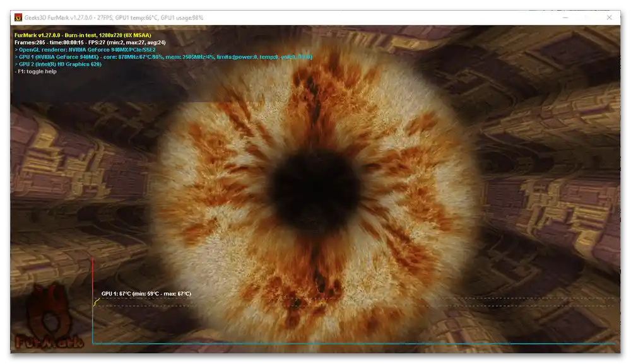Close the FurMark burn-in test window
Screen dimensions: 631x364
click(x=609, y=17)
